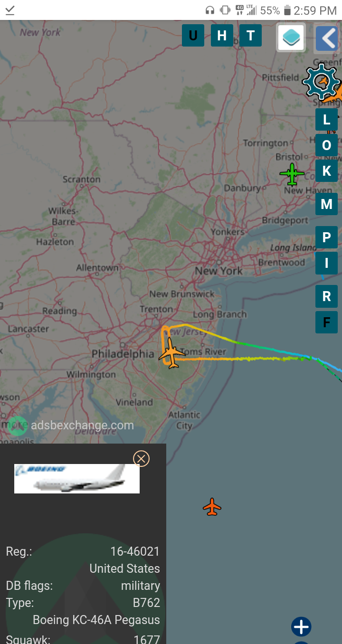The height and width of the screenshot is (644, 342).
Task: Activate the M option button
Action: point(326,204)
